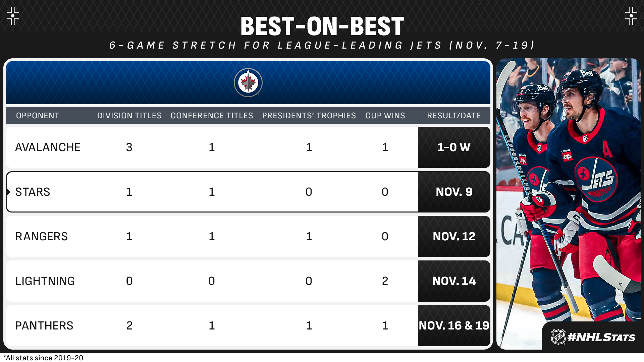This screenshot has width=644, height=362.
Task: Click the Division Titles column header
Action: (x=129, y=116)
